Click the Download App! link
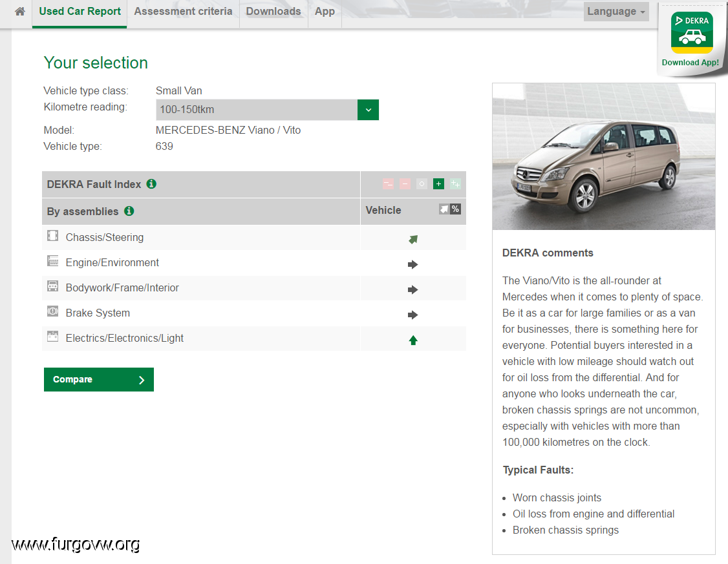Viewport: 728px width, 564px height. click(690, 63)
